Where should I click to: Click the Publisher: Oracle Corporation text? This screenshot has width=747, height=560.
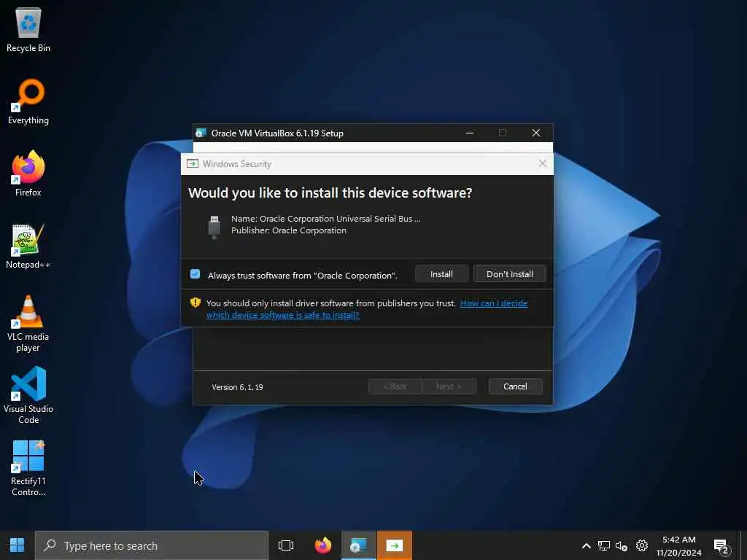289,230
